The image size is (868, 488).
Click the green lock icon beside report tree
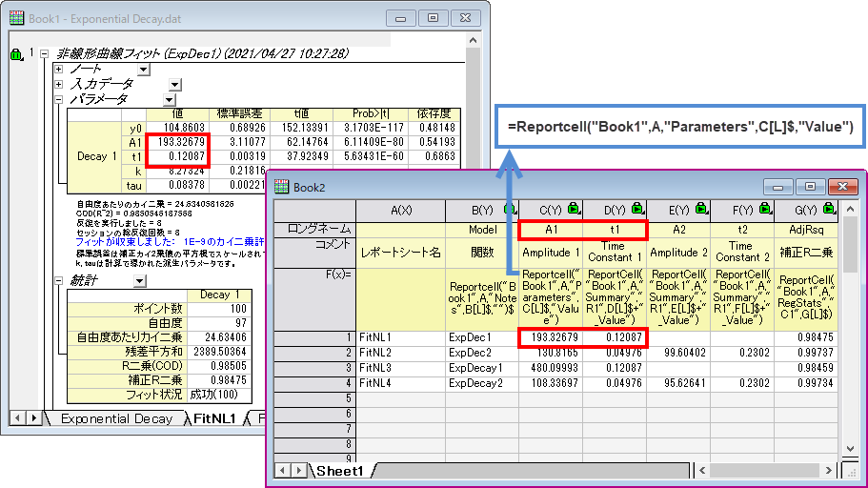point(16,53)
